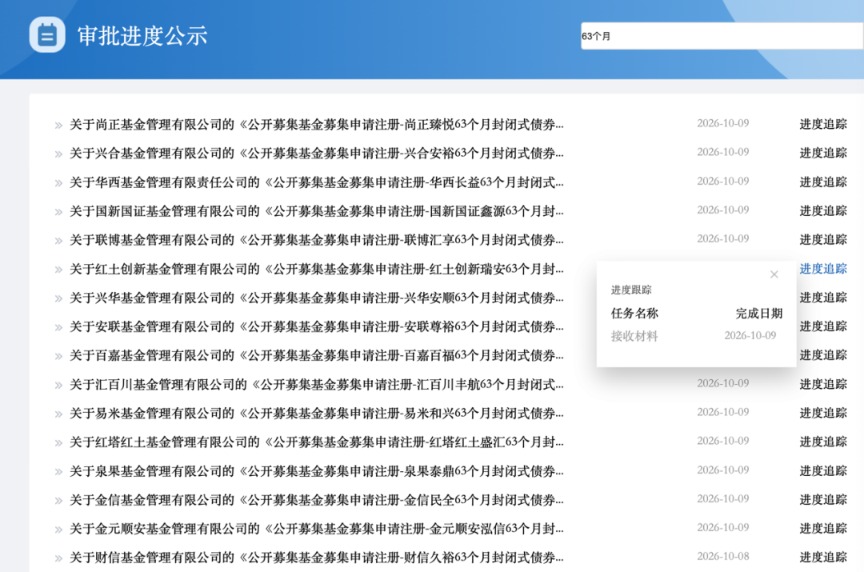Click 进度追踪 for the 联博基金 row

pyautogui.click(x=823, y=240)
